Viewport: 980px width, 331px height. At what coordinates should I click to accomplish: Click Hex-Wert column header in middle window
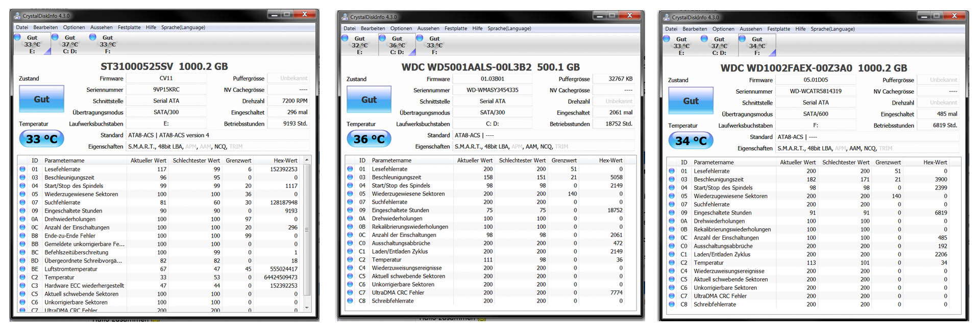pos(610,160)
